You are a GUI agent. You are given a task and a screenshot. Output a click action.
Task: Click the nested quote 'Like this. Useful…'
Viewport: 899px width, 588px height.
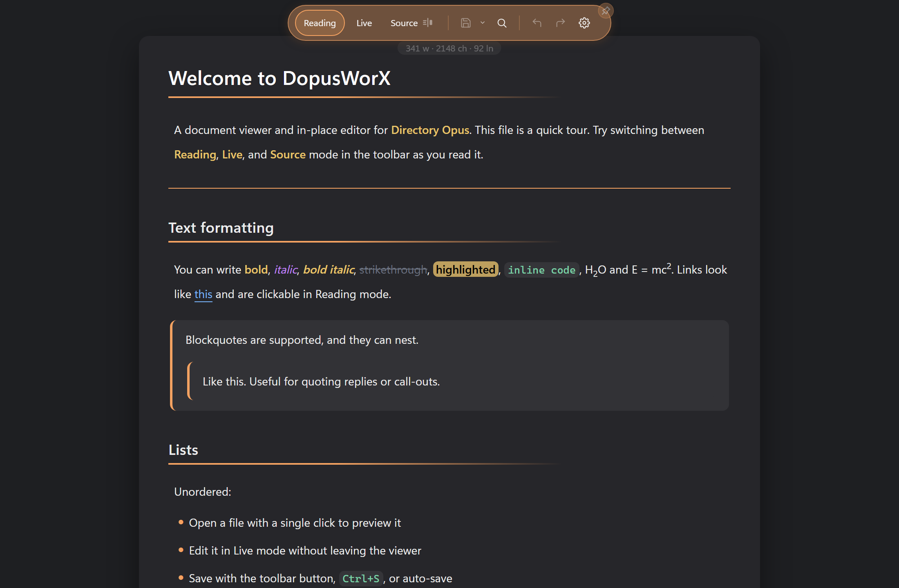coord(321,382)
